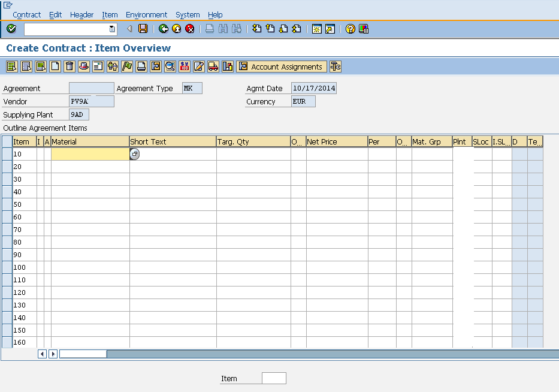Open the Contract menu
Viewport: 559px width, 392px height.
click(x=27, y=14)
